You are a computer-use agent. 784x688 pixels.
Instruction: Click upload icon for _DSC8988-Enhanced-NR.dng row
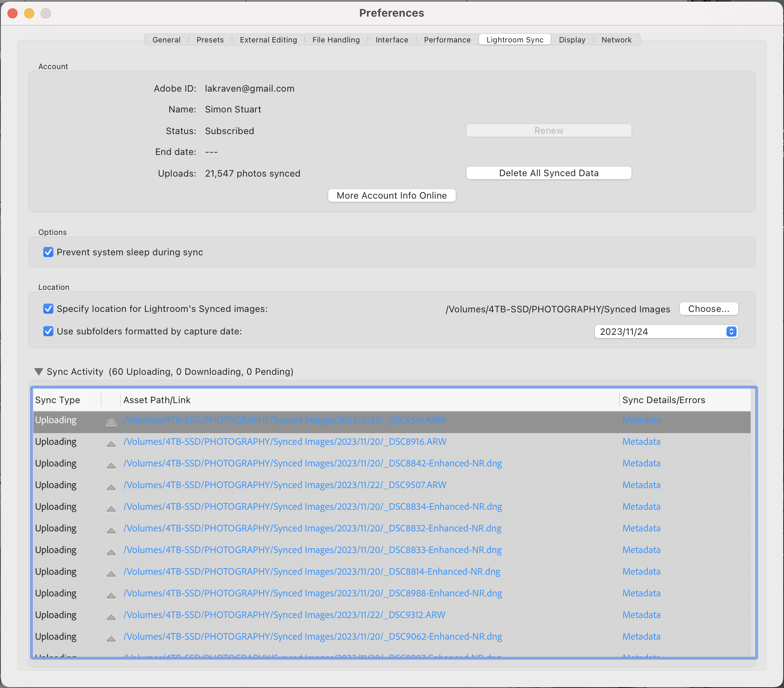click(111, 596)
